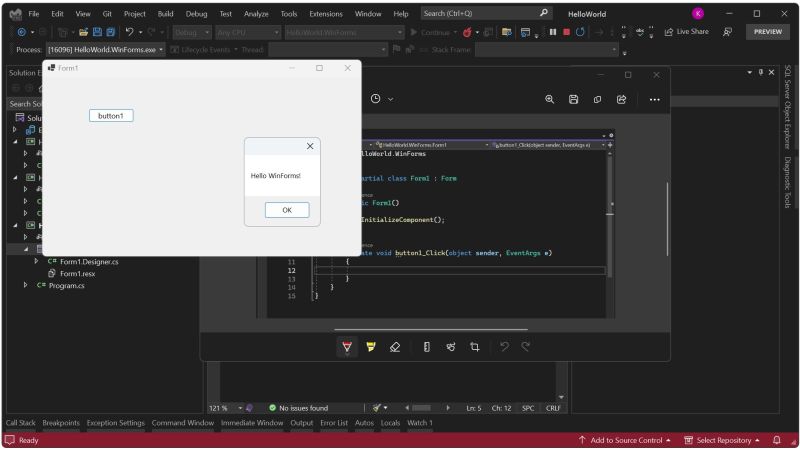Click the Open File folder icon
The image size is (800, 450).
pos(83,32)
